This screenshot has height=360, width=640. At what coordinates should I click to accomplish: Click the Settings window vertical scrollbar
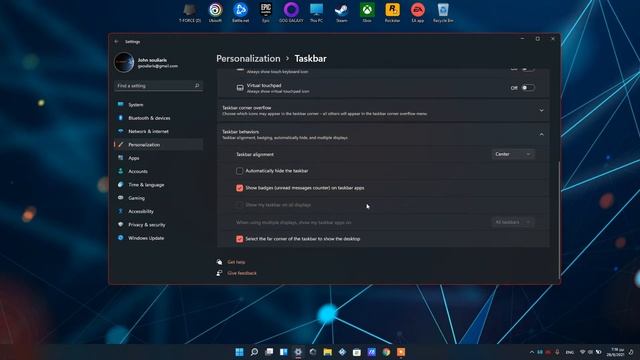click(559, 220)
